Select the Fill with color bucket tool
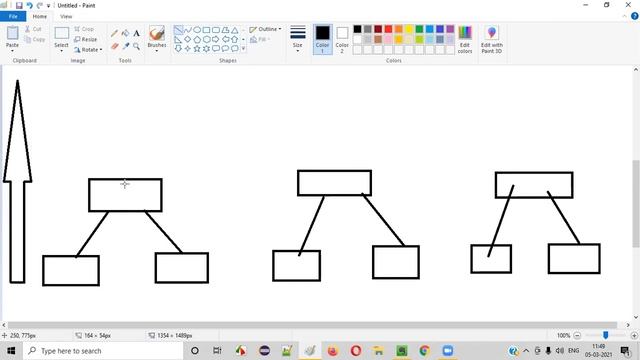Viewport: 640px width, 360px height. point(125,33)
